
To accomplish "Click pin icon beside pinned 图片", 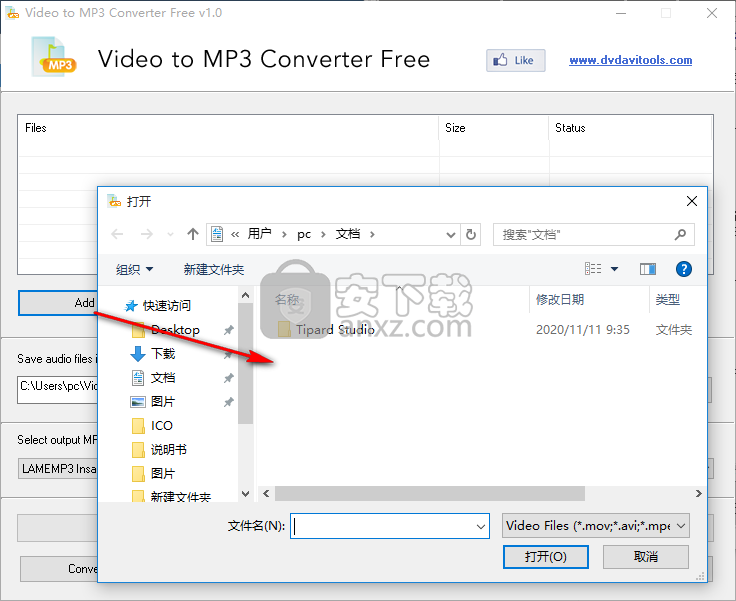I will 229,402.
